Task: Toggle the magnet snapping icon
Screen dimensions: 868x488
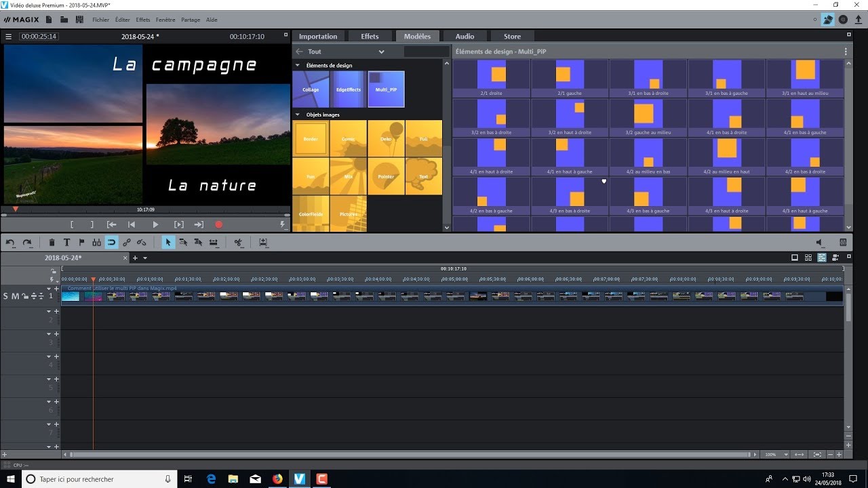Action: click(112, 242)
